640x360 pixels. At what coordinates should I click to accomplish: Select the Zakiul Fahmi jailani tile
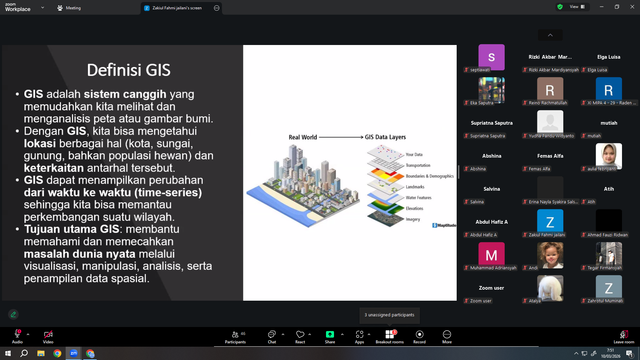550,223
